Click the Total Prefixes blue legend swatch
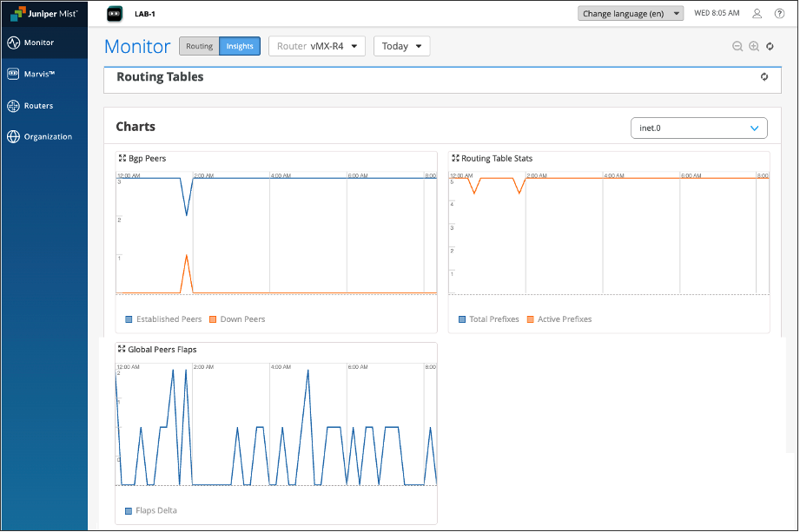This screenshot has width=800, height=532. [463, 319]
